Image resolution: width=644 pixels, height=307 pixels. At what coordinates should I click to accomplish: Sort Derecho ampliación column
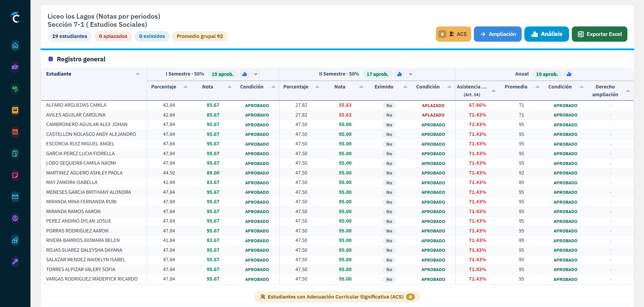628,90
